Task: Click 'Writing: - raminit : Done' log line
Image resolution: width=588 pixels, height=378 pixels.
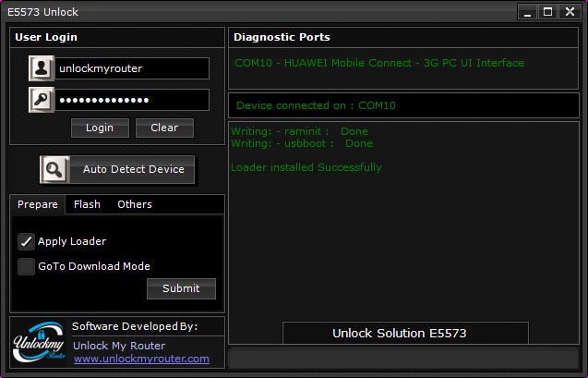Action: (299, 132)
